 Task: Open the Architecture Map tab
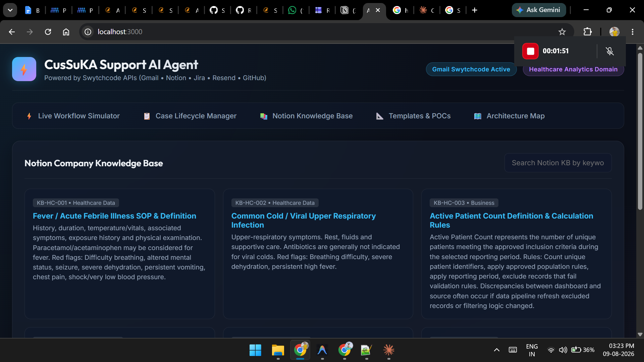pyautogui.click(x=509, y=116)
